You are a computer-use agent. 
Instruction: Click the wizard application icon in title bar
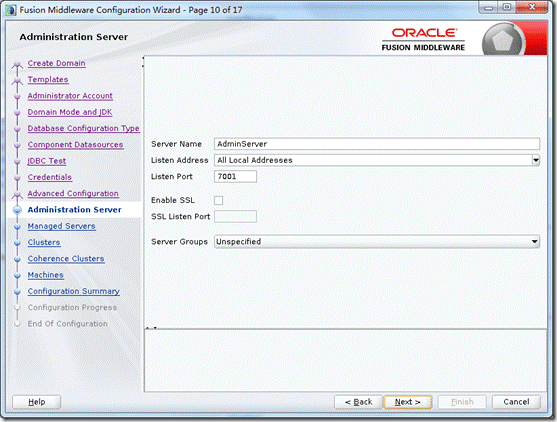point(11,10)
